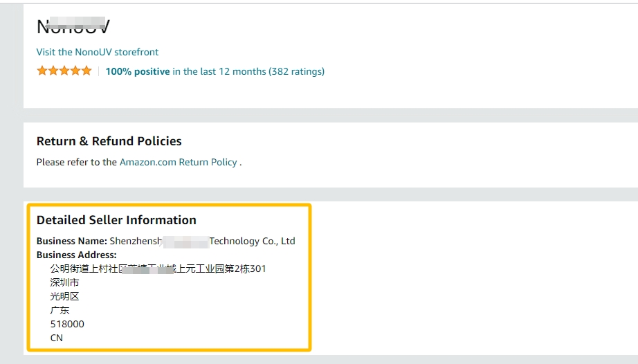Select the postal code 518000
This screenshot has width=638, height=364.
click(67, 324)
